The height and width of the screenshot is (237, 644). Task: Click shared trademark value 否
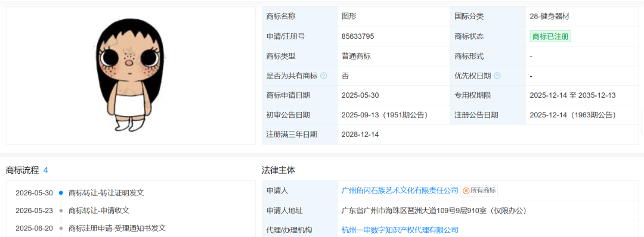[x=345, y=76]
